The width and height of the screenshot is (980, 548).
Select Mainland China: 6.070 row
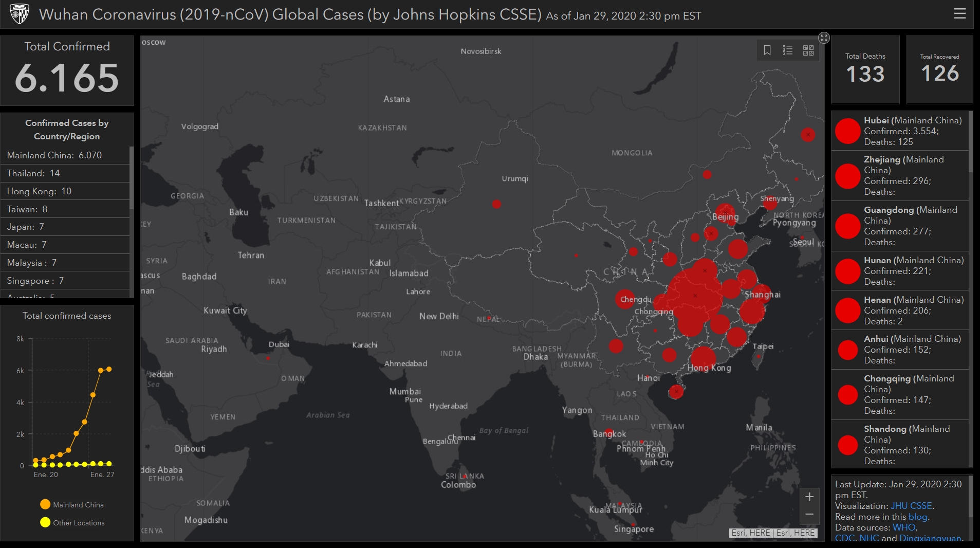(65, 155)
